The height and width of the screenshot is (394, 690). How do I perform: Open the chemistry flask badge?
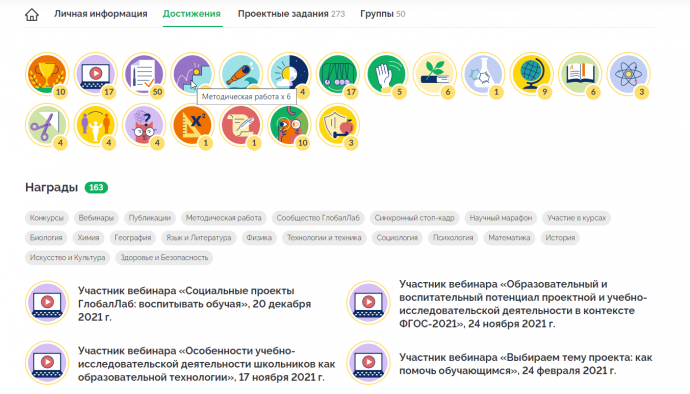483,74
